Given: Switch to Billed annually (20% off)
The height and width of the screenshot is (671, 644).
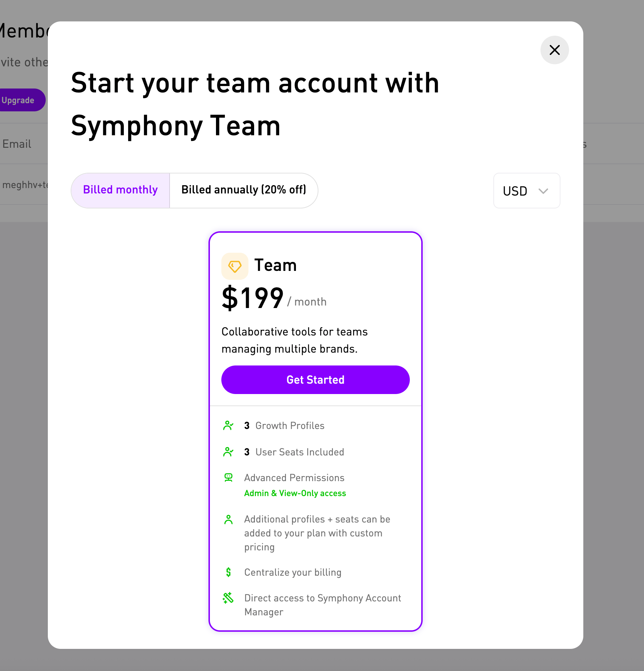Looking at the screenshot, I should coord(244,190).
